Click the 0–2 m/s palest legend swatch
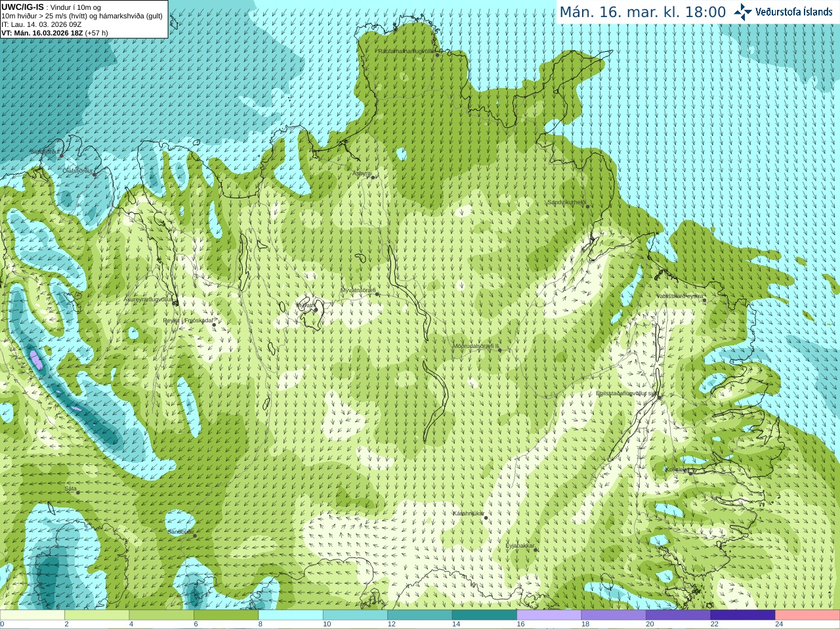840x629 pixels. click(32, 615)
